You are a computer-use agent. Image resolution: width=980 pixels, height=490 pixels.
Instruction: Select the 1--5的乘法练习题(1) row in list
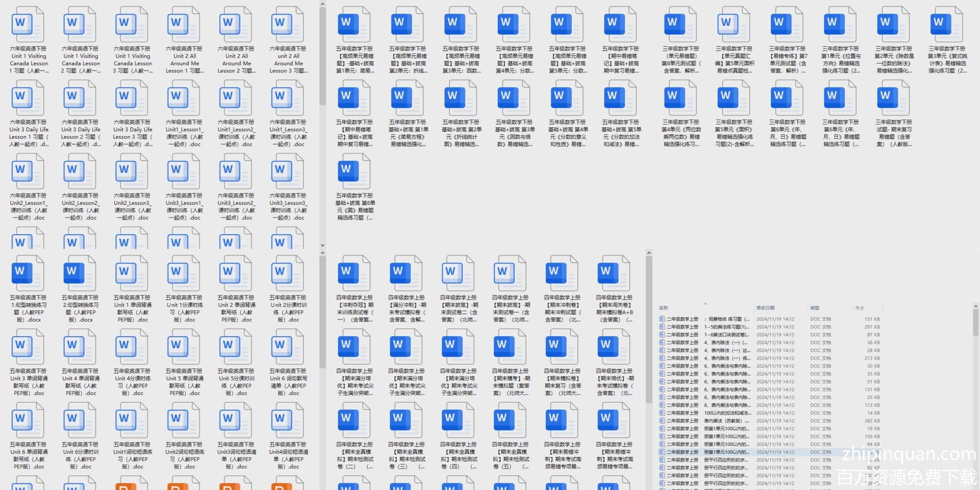(x=726, y=327)
